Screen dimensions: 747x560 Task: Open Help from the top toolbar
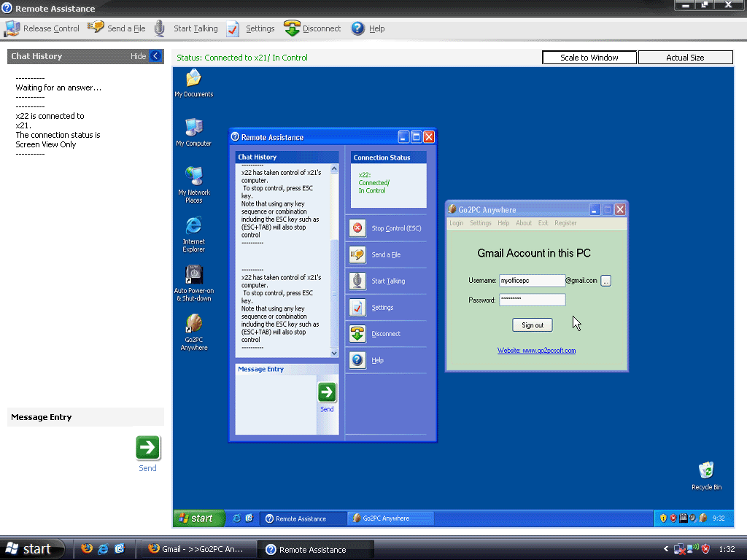[x=368, y=28]
